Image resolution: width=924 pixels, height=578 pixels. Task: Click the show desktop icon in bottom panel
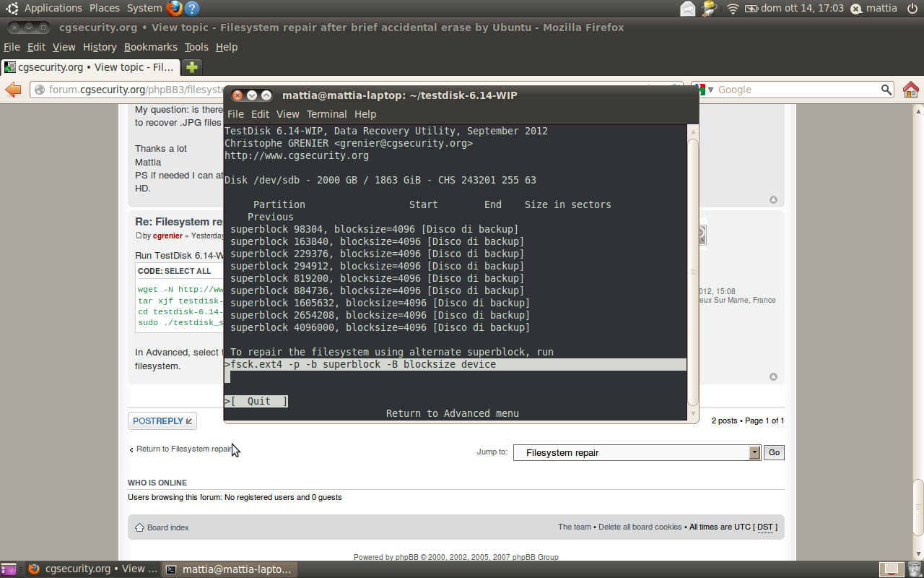pos(9,569)
